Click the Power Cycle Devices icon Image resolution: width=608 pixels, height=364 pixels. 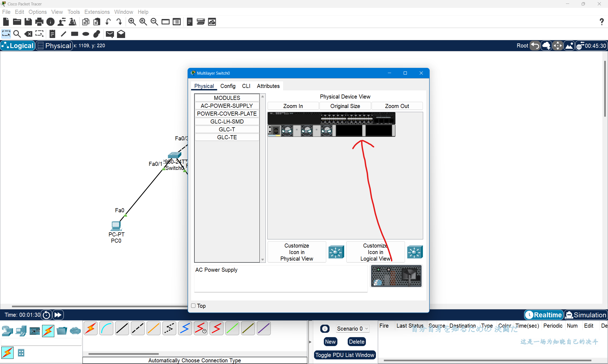click(46, 315)
